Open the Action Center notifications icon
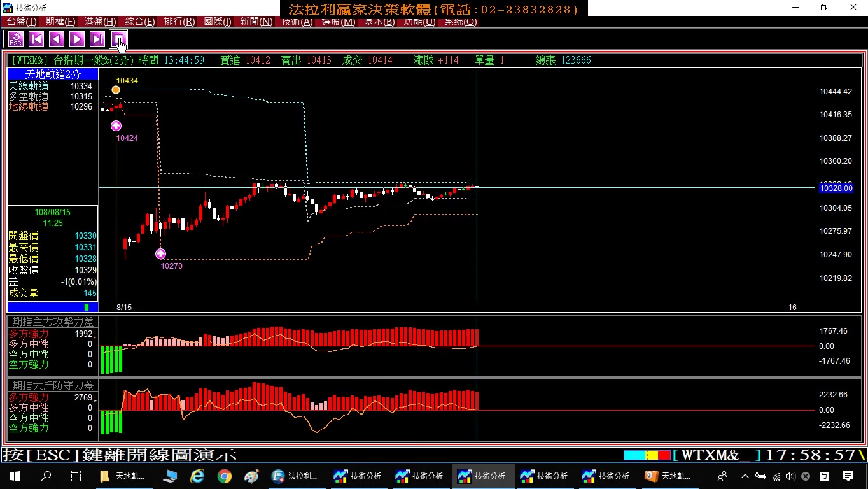 (848, 476)
